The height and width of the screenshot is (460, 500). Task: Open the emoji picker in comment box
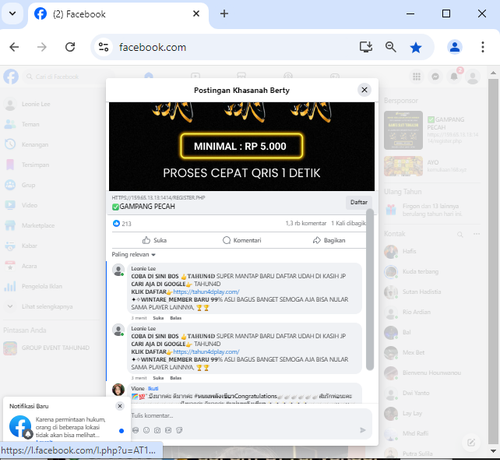(146, 430)
